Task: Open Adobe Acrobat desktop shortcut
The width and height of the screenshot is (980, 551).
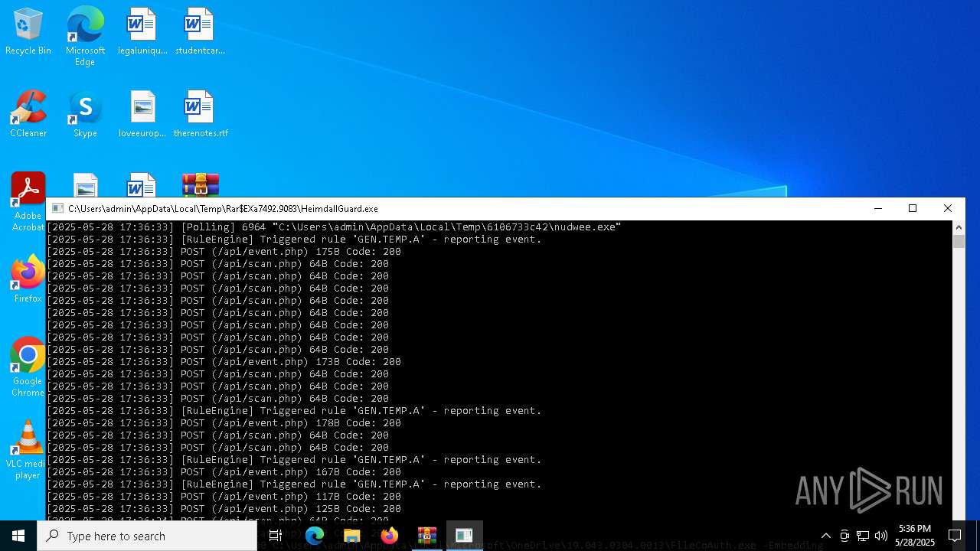Action: coord(28,201)
